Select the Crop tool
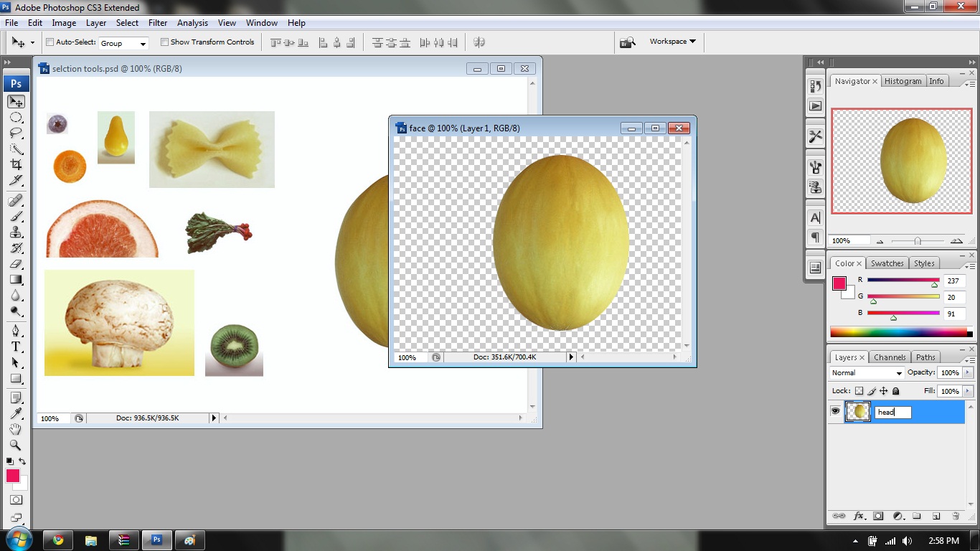 point(16,165)
